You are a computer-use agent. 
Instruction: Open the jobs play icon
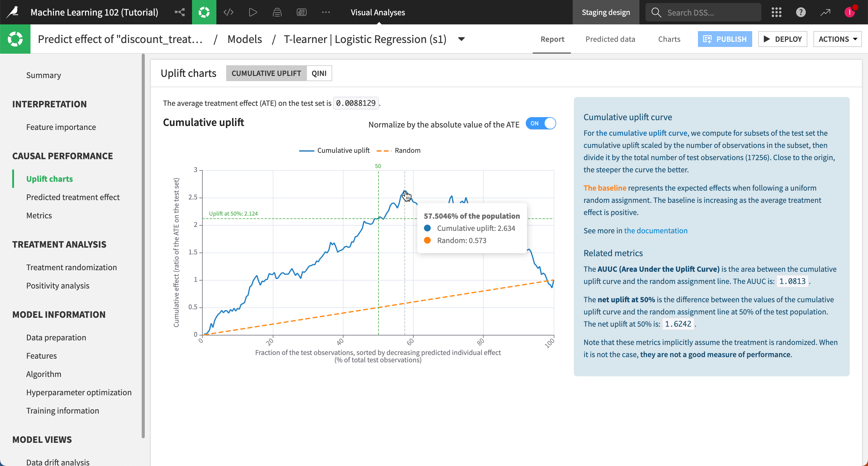(x=253, y=12)
